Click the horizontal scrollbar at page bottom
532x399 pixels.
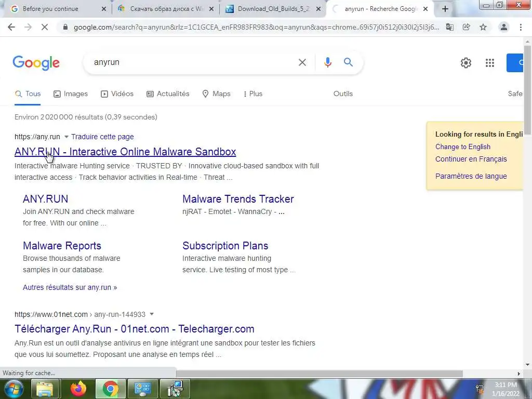[x=319, y=374]
